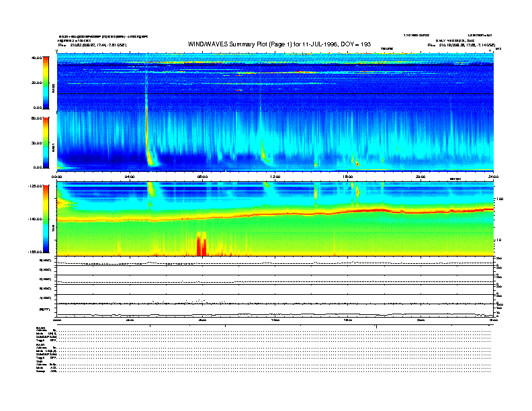
Task: Click the 16:00 label on the bottom time axis
Action: click(x=348, y=320)
